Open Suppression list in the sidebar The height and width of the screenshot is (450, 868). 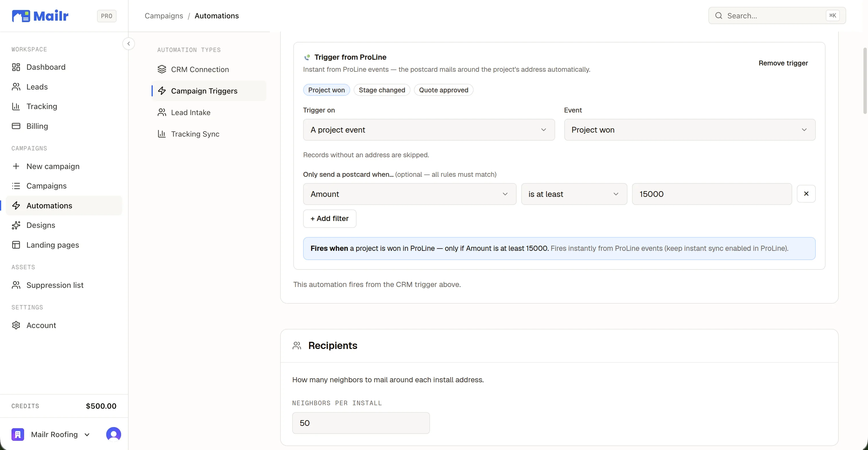pyautogui.click(x=64, y=285)
